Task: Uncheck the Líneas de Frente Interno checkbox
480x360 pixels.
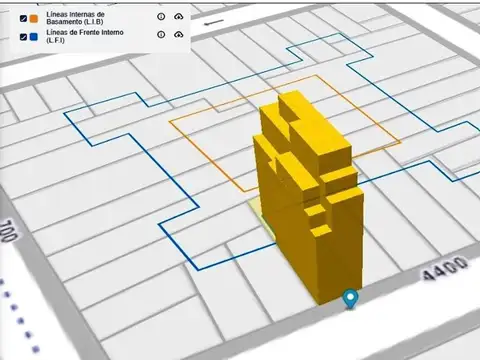Action: 23,36
